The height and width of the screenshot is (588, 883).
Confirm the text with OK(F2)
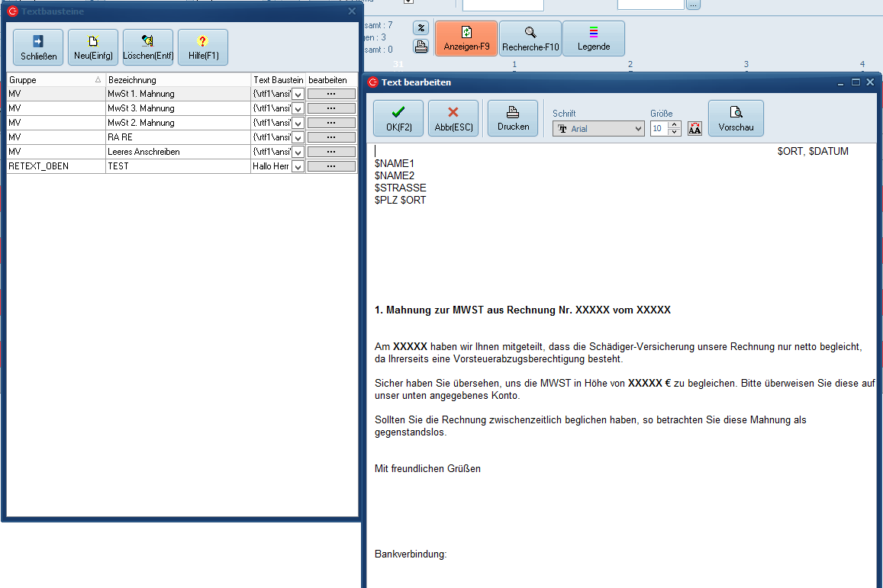(398, 118)
